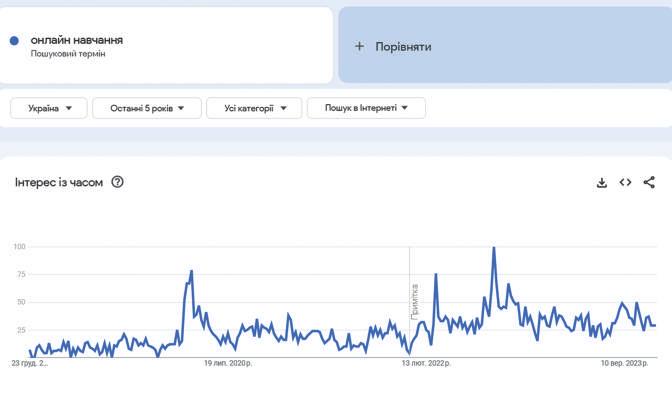Click the Примітка note marker on chart
Viewport: 672px width, 405px height.
click(x=414, y=300)
